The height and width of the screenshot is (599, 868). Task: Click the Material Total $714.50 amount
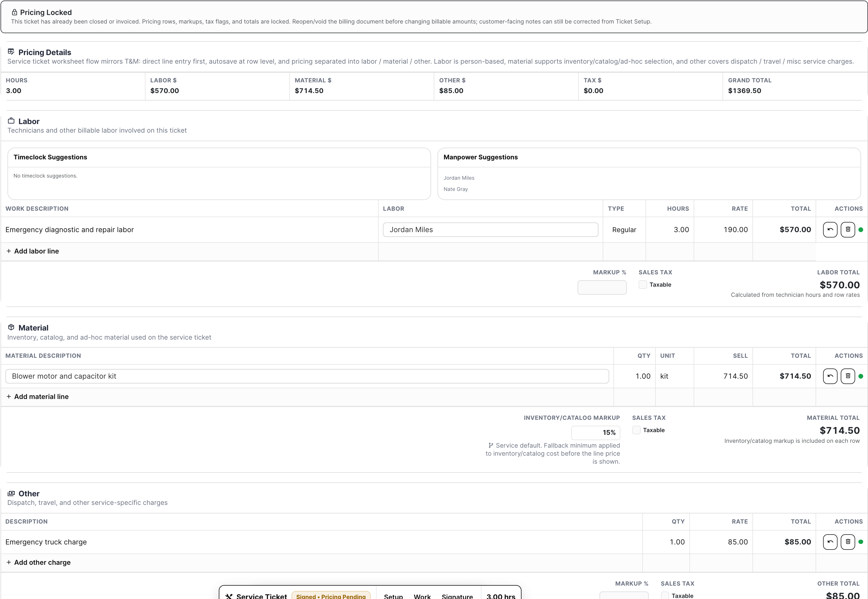point(839,431)
